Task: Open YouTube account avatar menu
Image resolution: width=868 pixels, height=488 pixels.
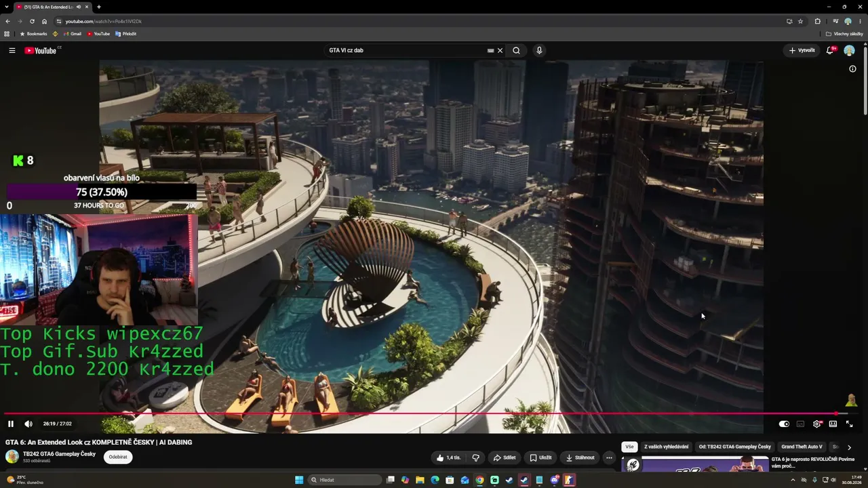Action: (x=849, y=50)
